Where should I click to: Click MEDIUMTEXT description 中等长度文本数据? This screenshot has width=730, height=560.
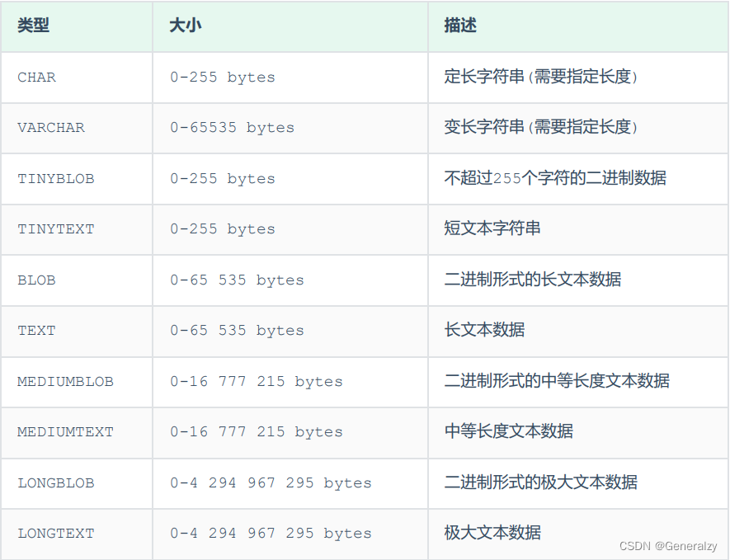(x=508, y=431)
